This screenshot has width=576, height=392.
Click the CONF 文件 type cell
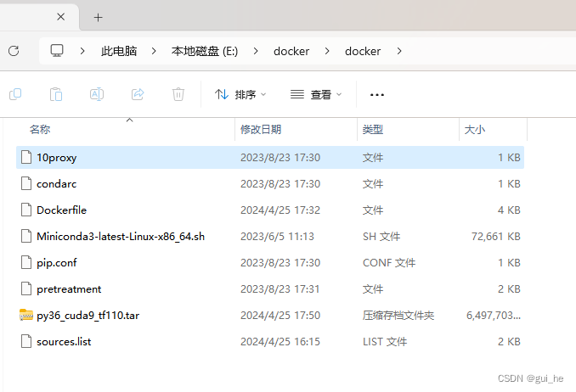(x=389, y=263)
